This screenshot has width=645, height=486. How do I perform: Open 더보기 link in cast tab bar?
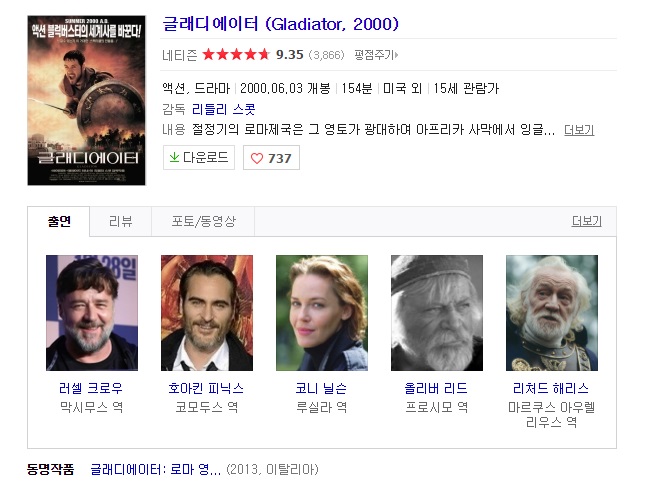(587, 221)
